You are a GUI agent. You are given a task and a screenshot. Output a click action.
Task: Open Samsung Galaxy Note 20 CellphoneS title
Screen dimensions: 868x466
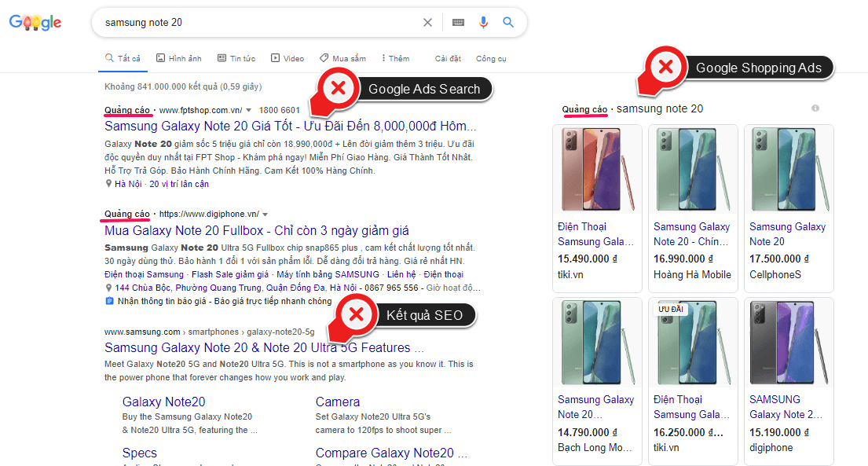[x=787, y=234]
